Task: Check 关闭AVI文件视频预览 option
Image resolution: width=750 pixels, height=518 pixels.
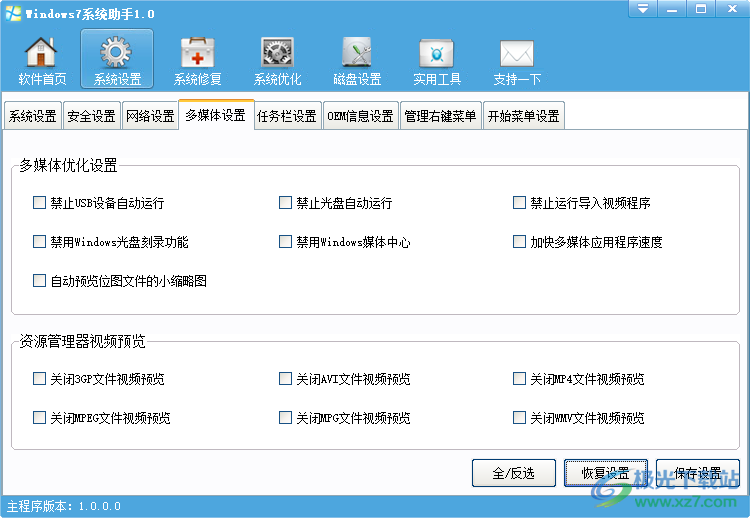Action: pyautogui.click(x=285, y=379)
